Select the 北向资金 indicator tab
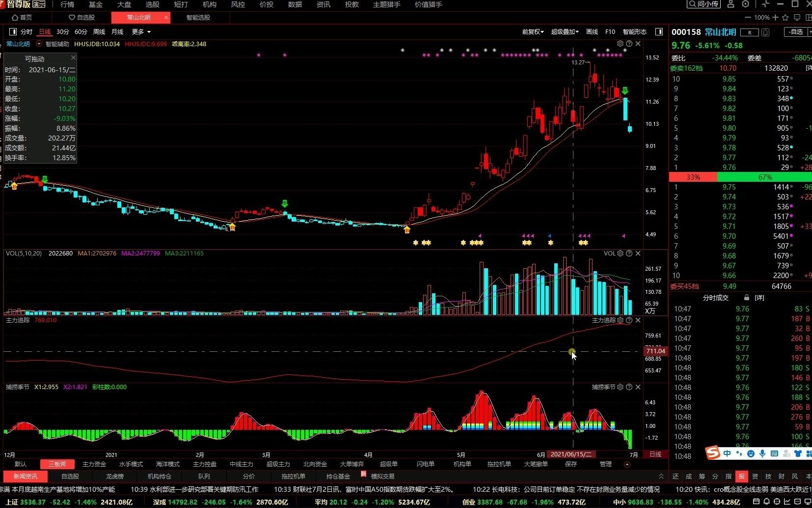The width and height of the screenshot is (812, 508). [315, 464]
